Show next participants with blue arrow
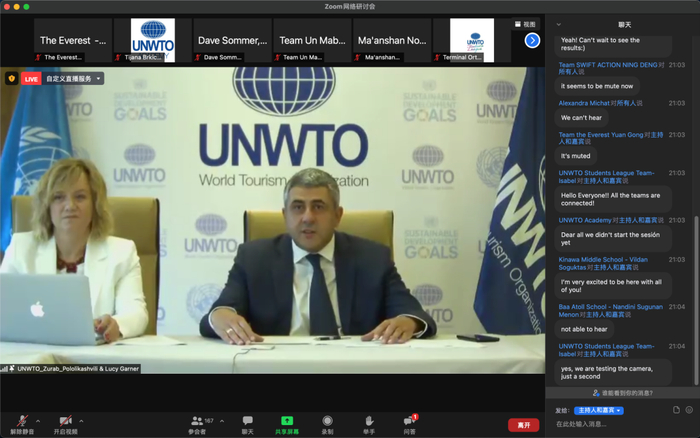The height and width of the screenshot is (438, 700). (532, 40)
